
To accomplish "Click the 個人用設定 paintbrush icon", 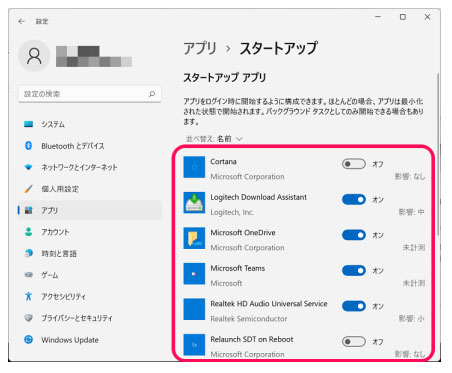I will pyautogui.click(x=29, y=189).
